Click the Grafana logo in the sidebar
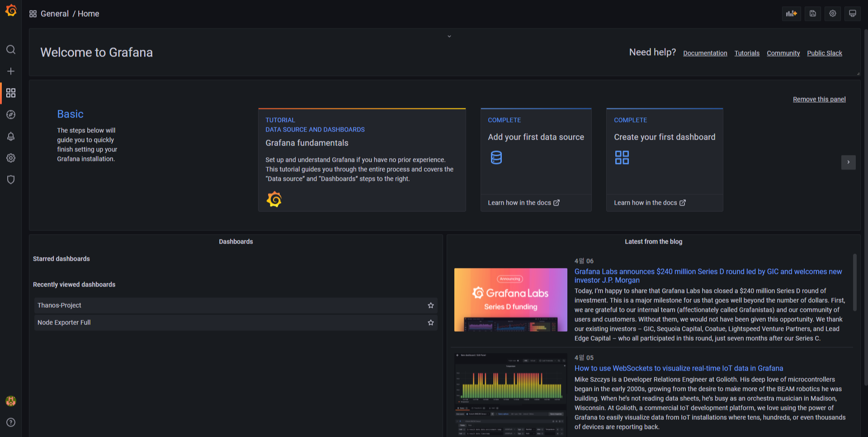The image size is (868, 437). tap(11, 10)
